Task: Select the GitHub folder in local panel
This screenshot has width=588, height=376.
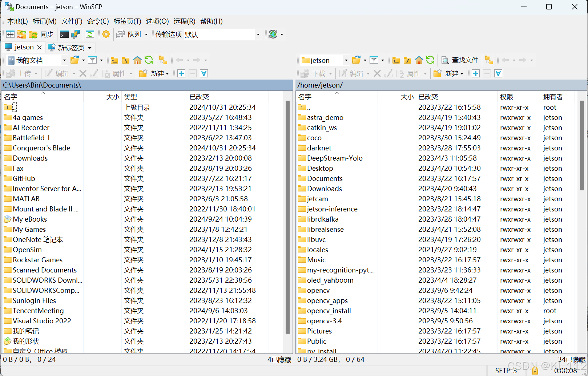Action: (24, 178)
